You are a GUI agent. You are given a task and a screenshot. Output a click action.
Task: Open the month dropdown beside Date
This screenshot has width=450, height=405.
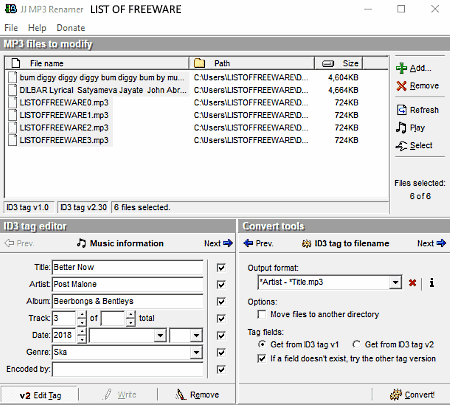[160, 335]
